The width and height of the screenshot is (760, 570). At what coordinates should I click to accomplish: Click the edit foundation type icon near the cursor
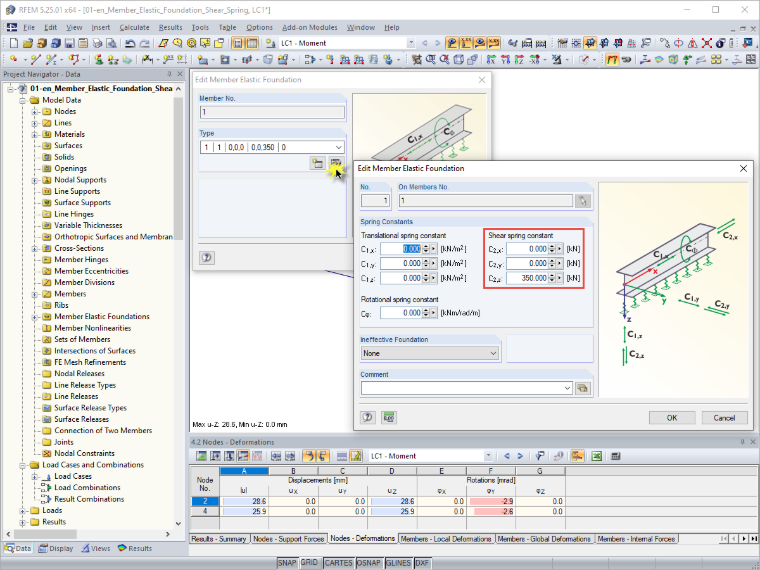[x=335, y=163]
